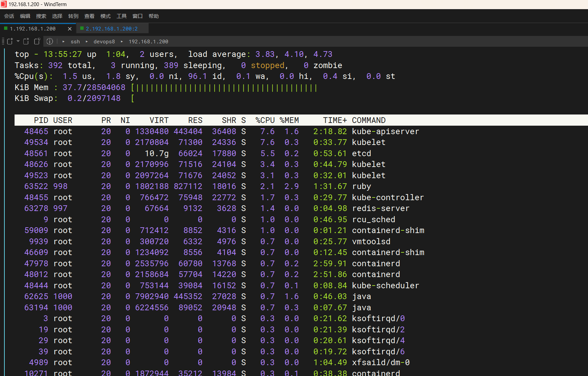Open the 选择 menu
Image resolution: width=588 pixels, height=376 pixels.
[x=57, y=16]
